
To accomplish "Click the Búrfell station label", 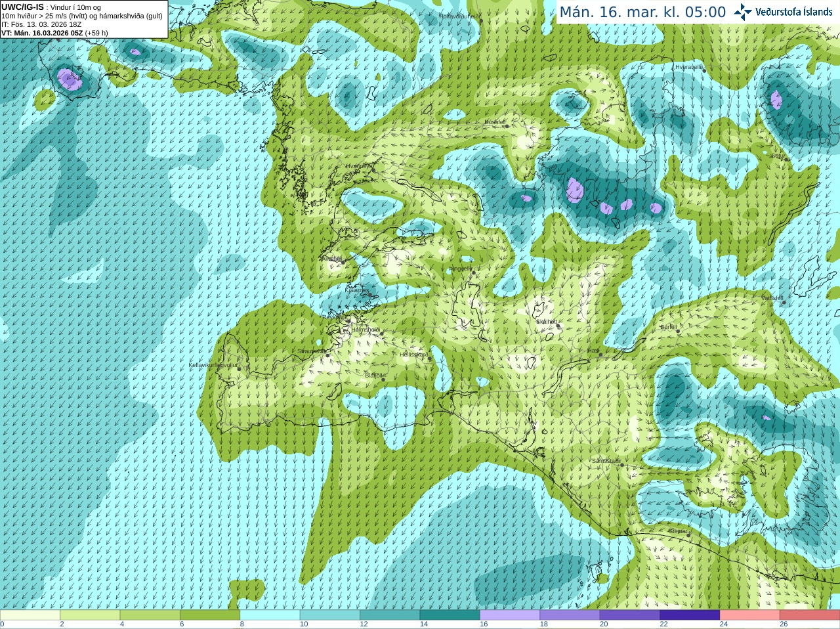I will 669,326.
